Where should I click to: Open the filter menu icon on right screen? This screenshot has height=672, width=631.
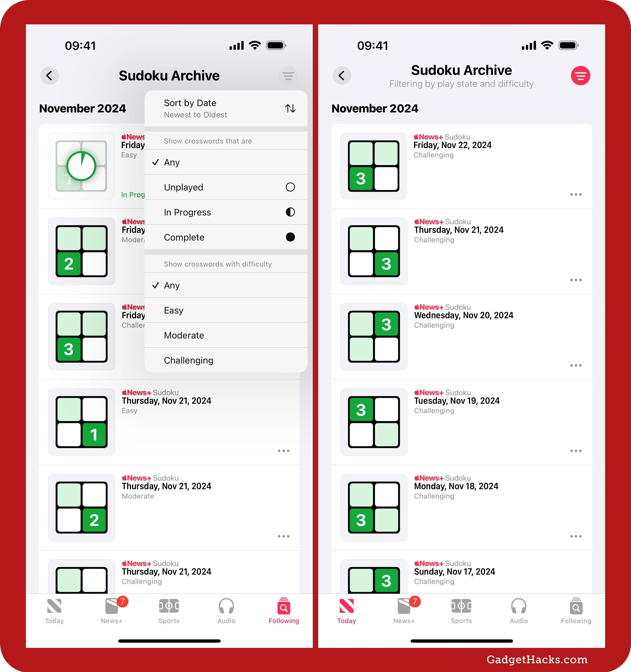point(580,75)
